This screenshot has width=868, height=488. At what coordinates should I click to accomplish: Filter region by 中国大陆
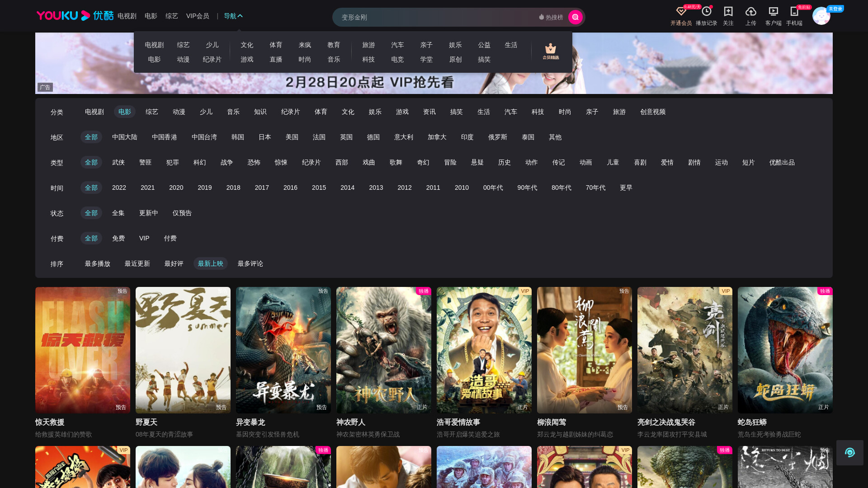pos(125,137)
